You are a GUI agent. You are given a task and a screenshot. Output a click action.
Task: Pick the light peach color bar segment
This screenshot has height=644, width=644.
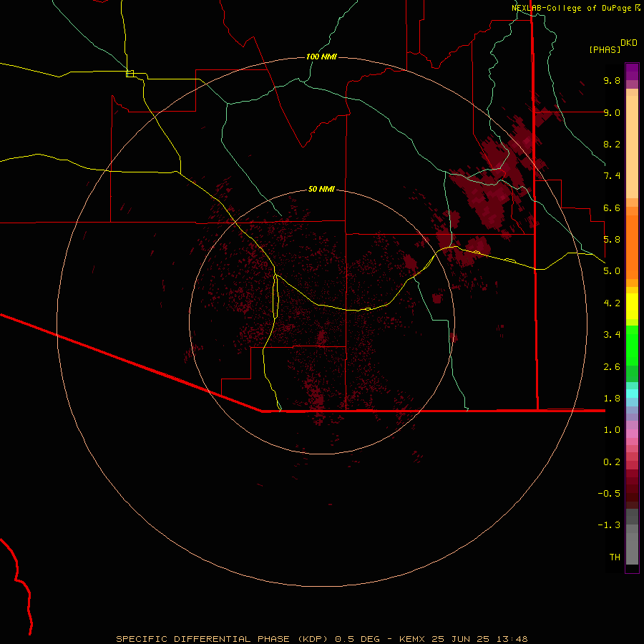(632, 148)
